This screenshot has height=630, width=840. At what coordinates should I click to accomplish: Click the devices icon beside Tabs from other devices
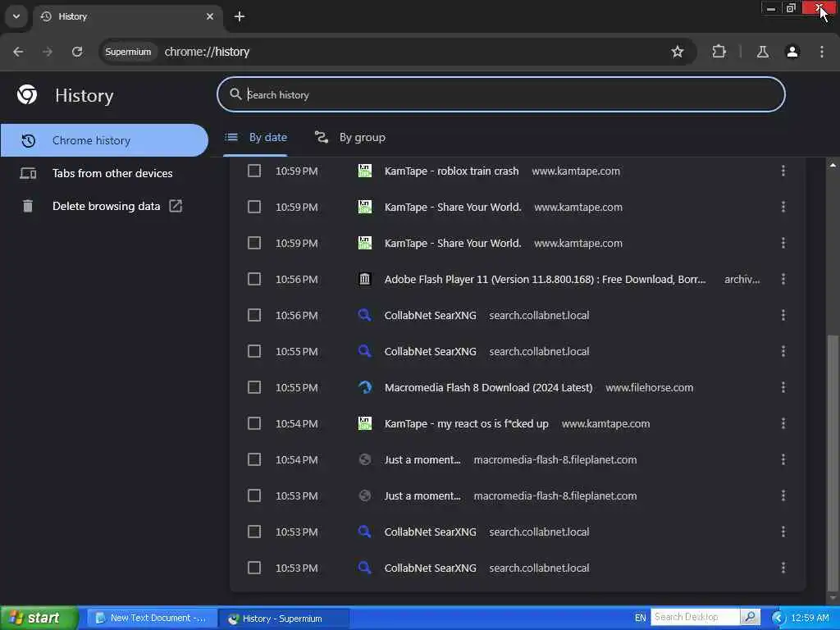click(28, 173)
